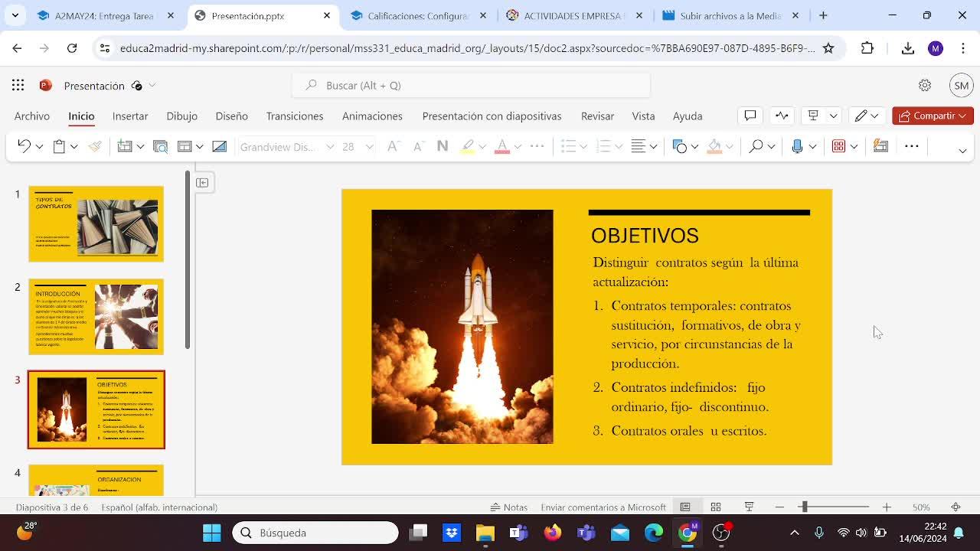The height and width of the screenshot is (551, 980).
Task: Open the Animaciones tab
Action: [x=372, y=116]
